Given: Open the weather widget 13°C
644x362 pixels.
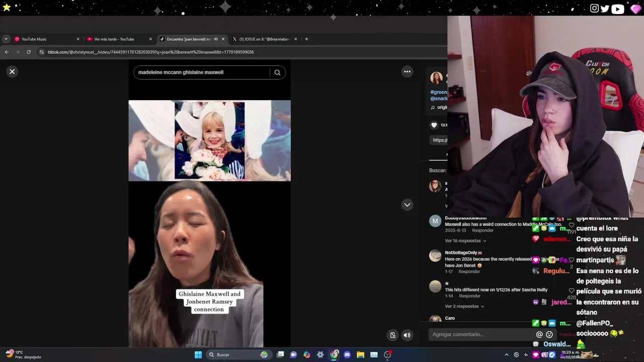Looking at the screenshot, I should click(23, 354).
